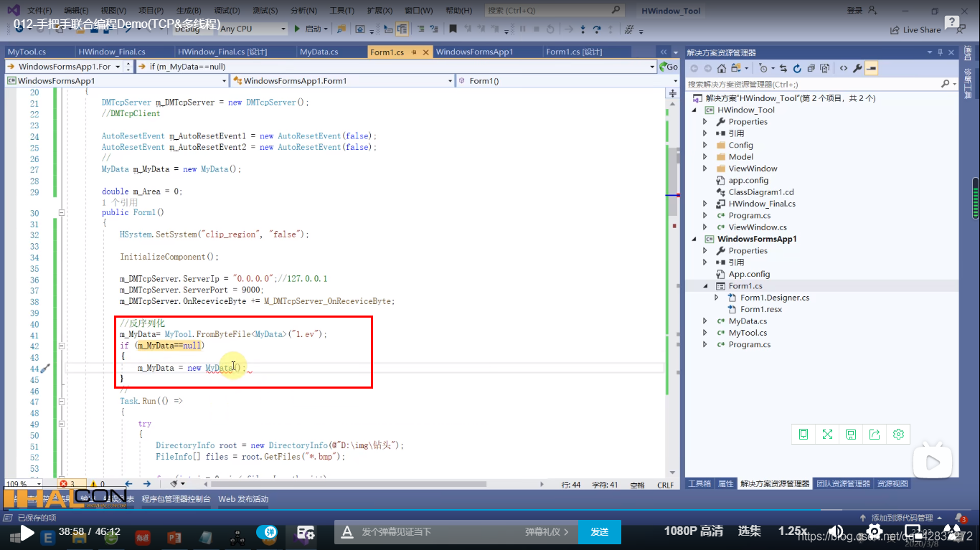Viewport: 980px width, 550px height.
Task: Select app.config under HWindow_Tool
Action: click(x=748, y=180)
